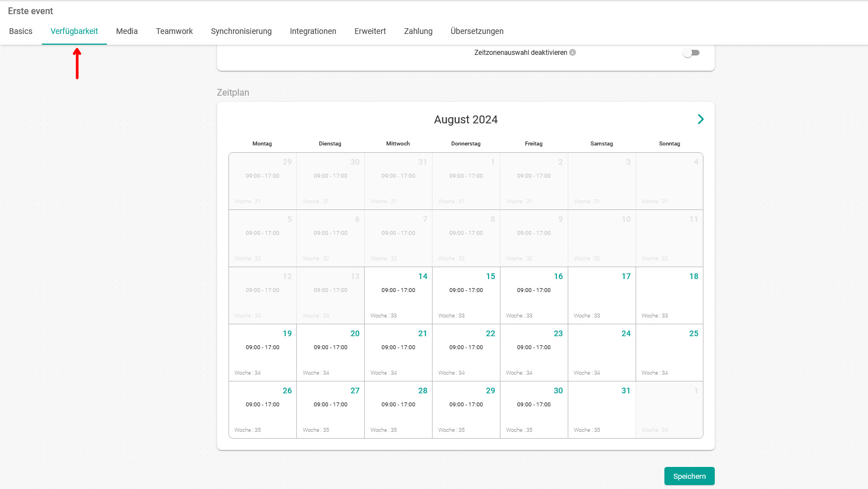Select August 22 calendar cell
Screen dimensions: 868x489
(x=466, y=353)
